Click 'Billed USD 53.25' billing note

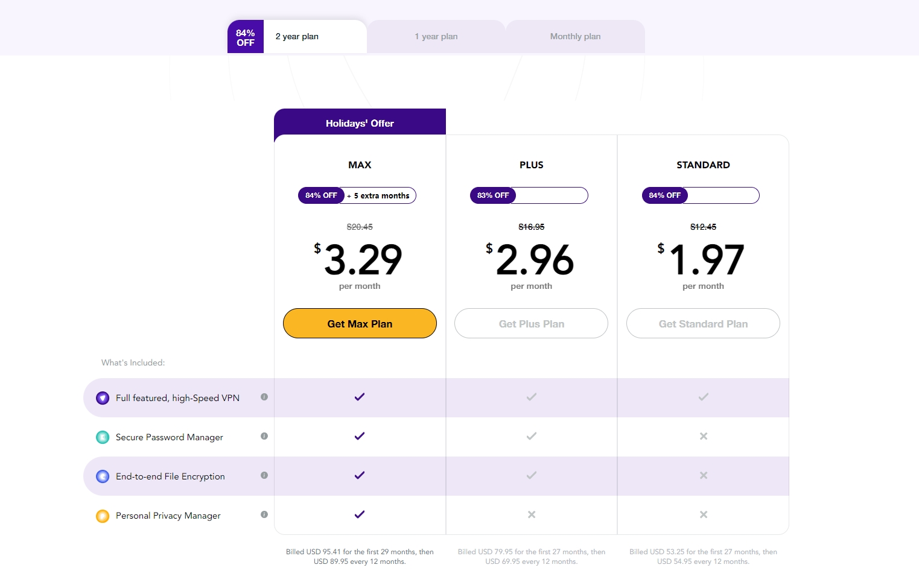point(703,557)
